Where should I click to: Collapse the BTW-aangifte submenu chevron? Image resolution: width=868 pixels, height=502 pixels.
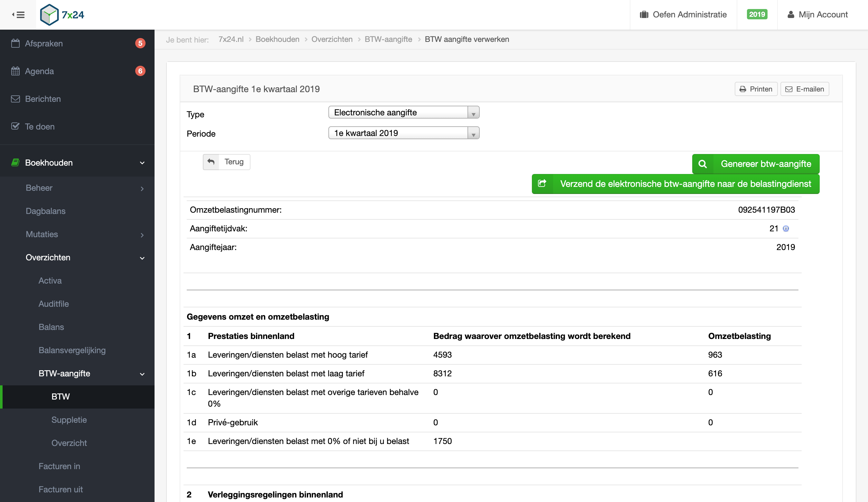(x=142, y=374)
